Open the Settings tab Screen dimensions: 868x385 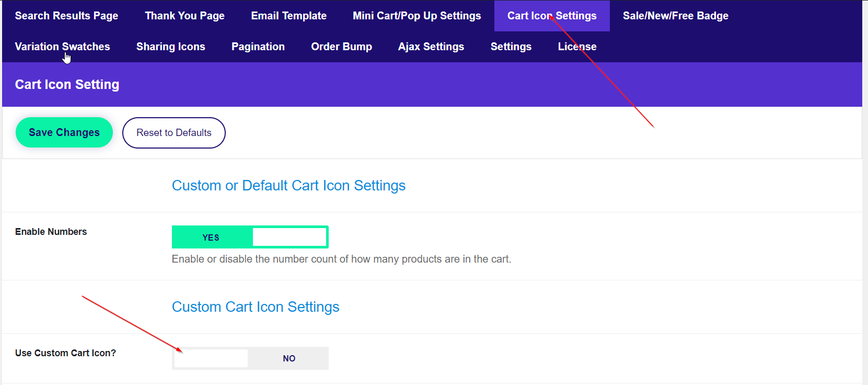pyautogui.click(x=511, y=47)
